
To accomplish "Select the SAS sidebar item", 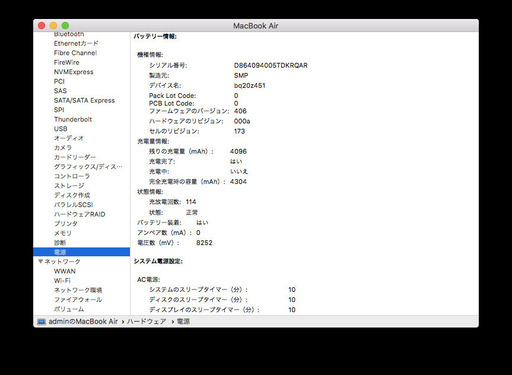I will pyautogui.click(x=60, y=91).
